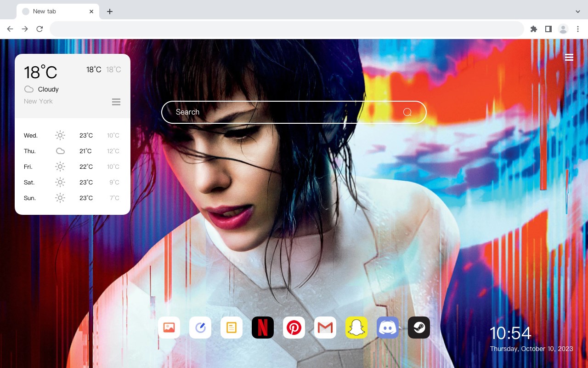Open a new tab with the plus button
The width and height of the screenshot is (588, 368).
pos(109,11)
